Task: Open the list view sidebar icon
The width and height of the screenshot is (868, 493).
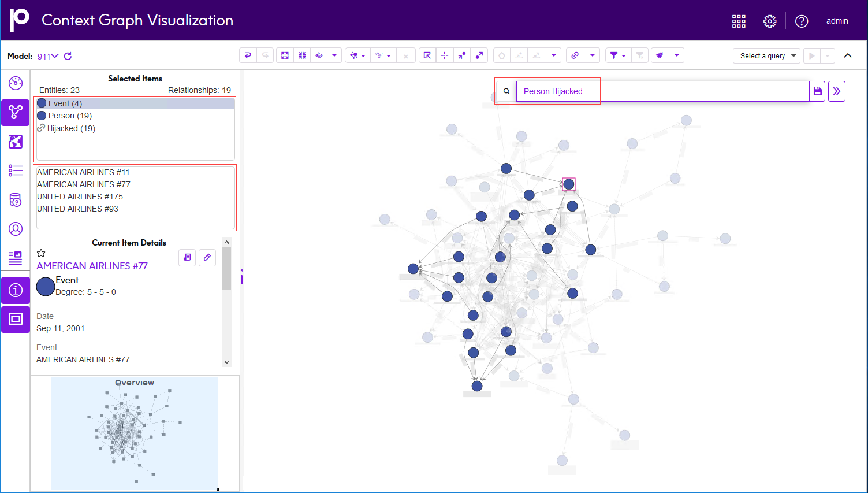Action: [x=16, y=170]
